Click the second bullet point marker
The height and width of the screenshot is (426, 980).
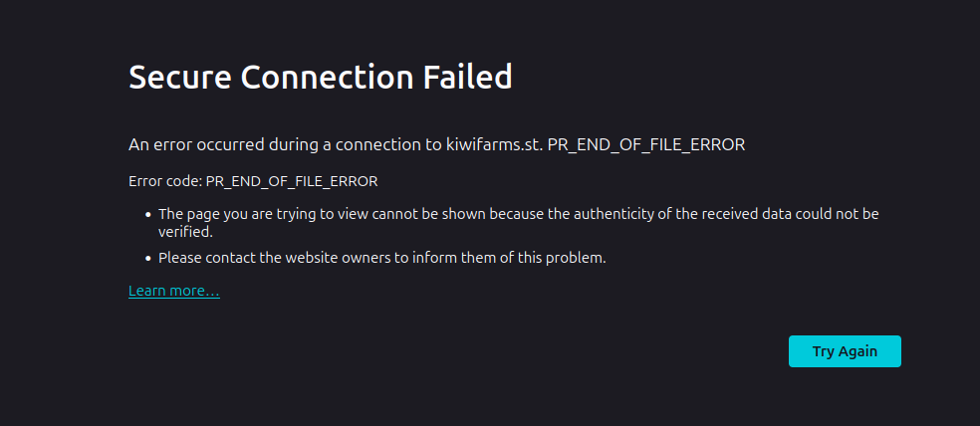147,259
